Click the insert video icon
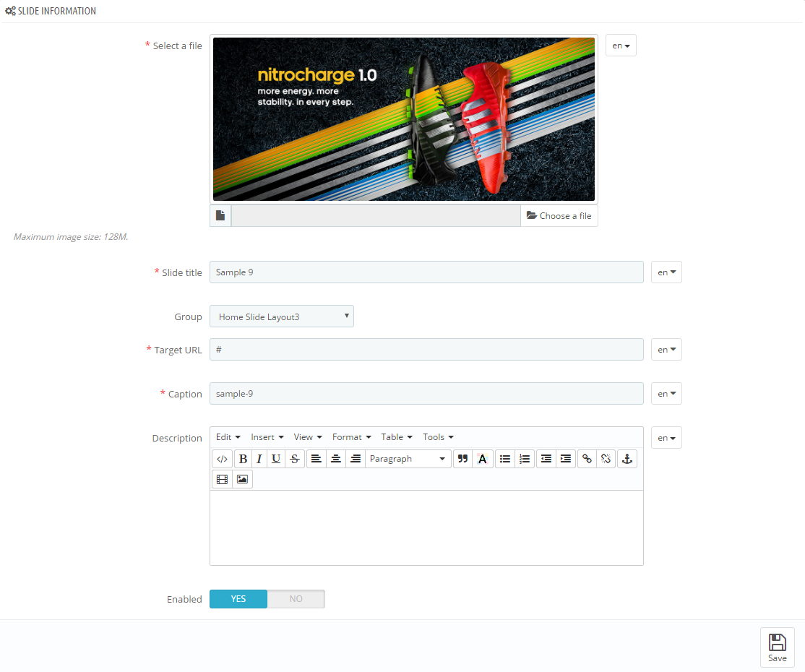The width and height of the screenshot is (805, 672). pyautogui.click(x=222, y=479)
